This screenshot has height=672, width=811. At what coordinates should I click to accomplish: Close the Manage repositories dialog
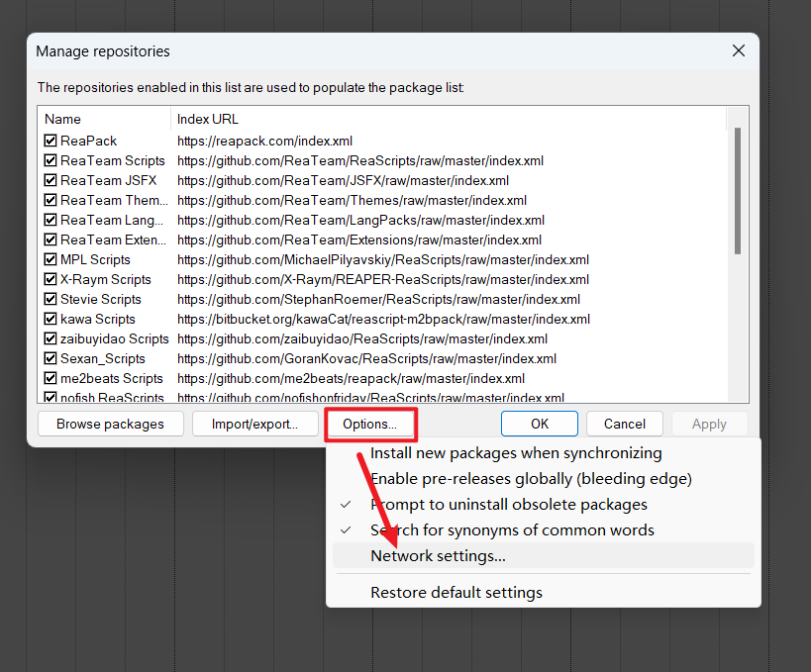(739, 50)
